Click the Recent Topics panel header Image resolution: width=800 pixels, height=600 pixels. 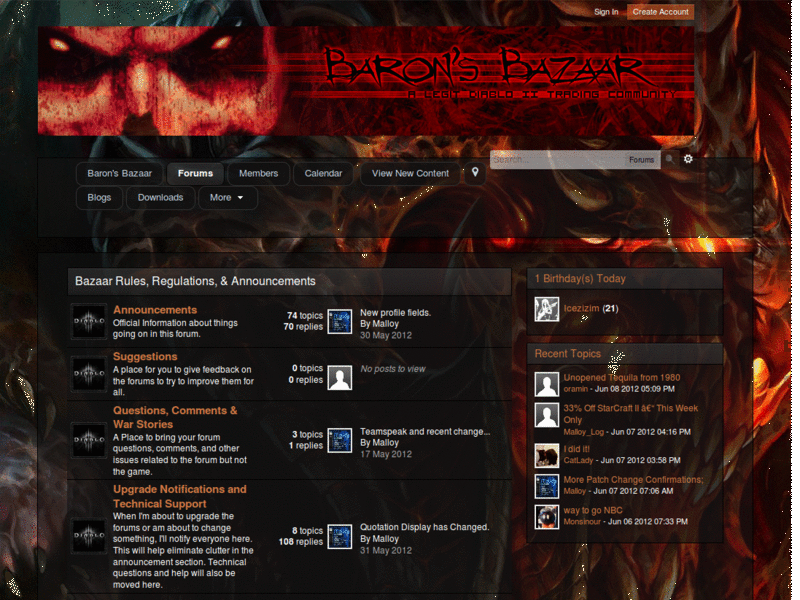pos(624,354)
